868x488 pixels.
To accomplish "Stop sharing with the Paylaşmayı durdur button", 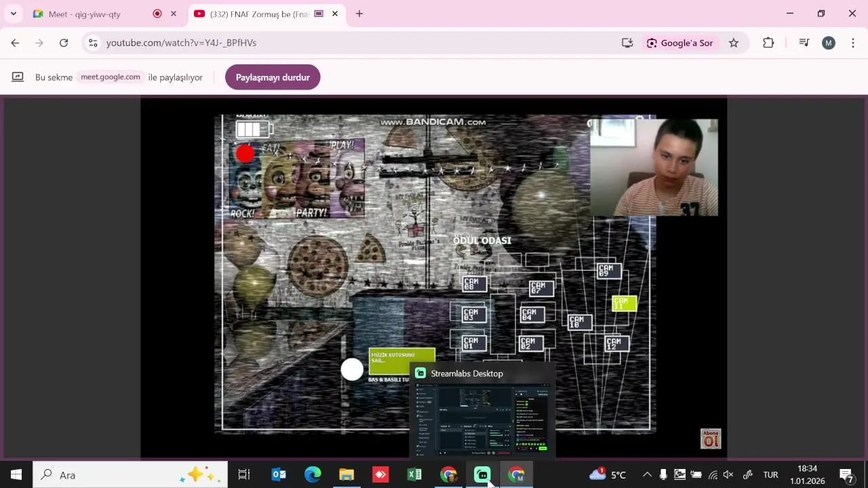I will coord(273,77).
